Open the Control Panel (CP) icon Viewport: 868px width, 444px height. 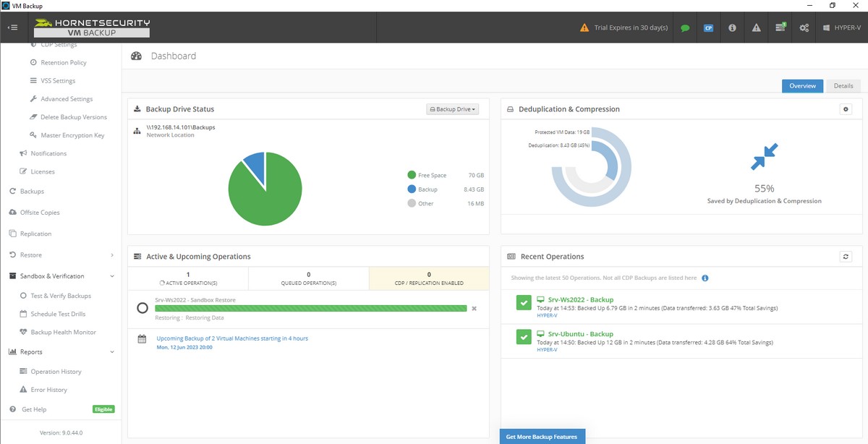[x=708, y=27]
